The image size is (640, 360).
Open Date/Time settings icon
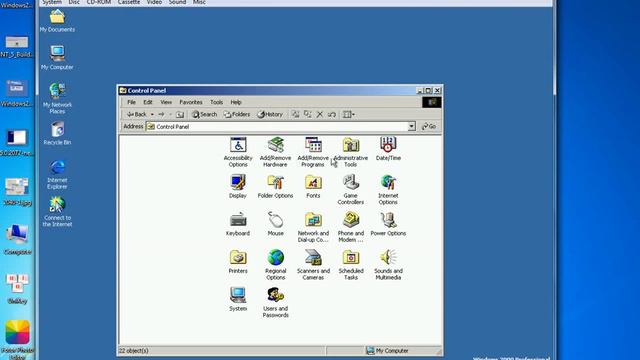point(388,149)
